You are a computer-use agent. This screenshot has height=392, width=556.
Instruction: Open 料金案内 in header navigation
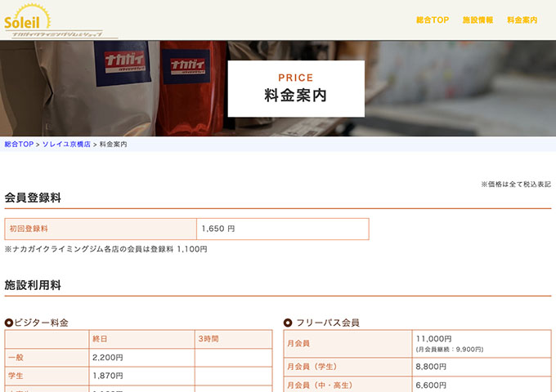pyautogui.click(x=522, y=20)
